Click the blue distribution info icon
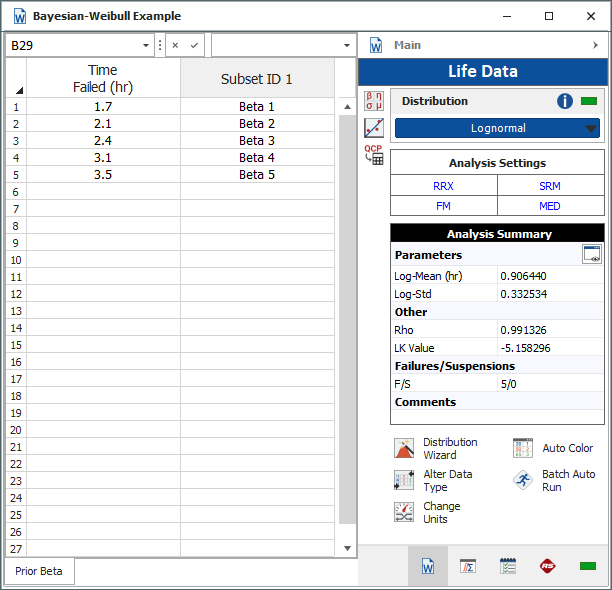612x590 pixels. (566, 101)
